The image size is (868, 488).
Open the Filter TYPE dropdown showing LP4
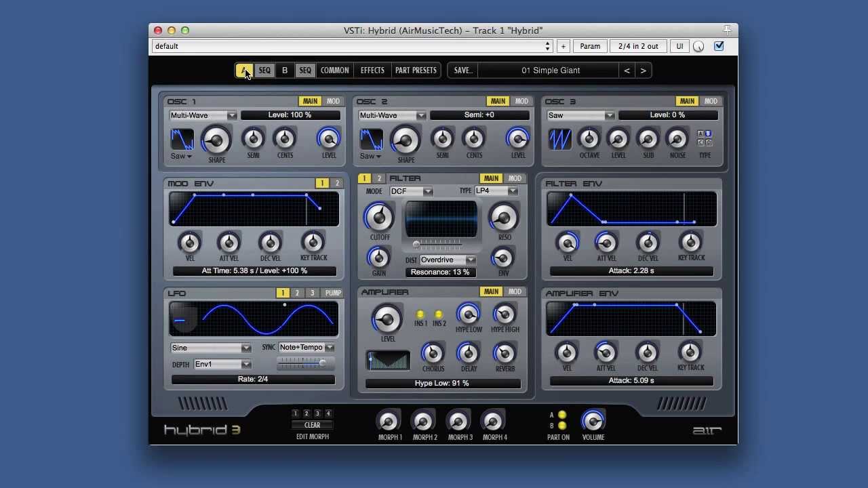[x=496, y=191]
